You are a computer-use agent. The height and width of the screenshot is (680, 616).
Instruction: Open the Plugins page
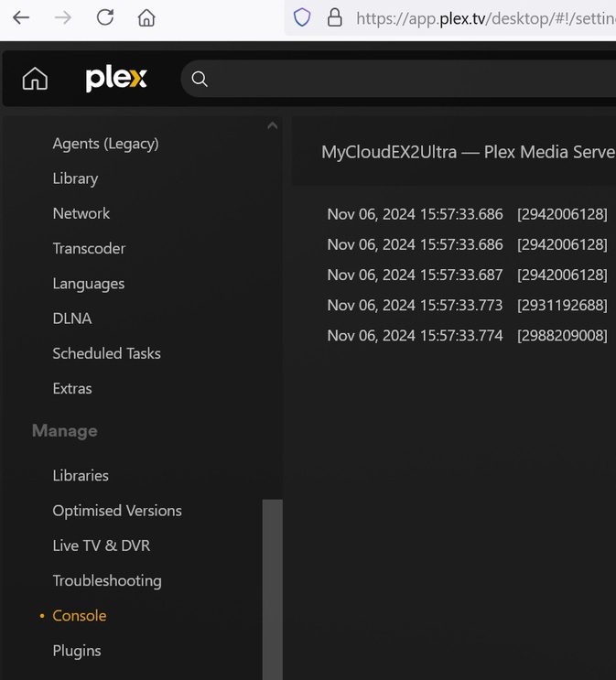76,651
